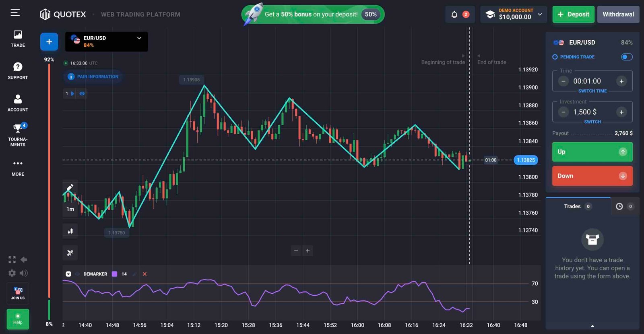Collapse the sidebar with the left arrow
The height and width of the screenshot is (334, 644).
24,259
